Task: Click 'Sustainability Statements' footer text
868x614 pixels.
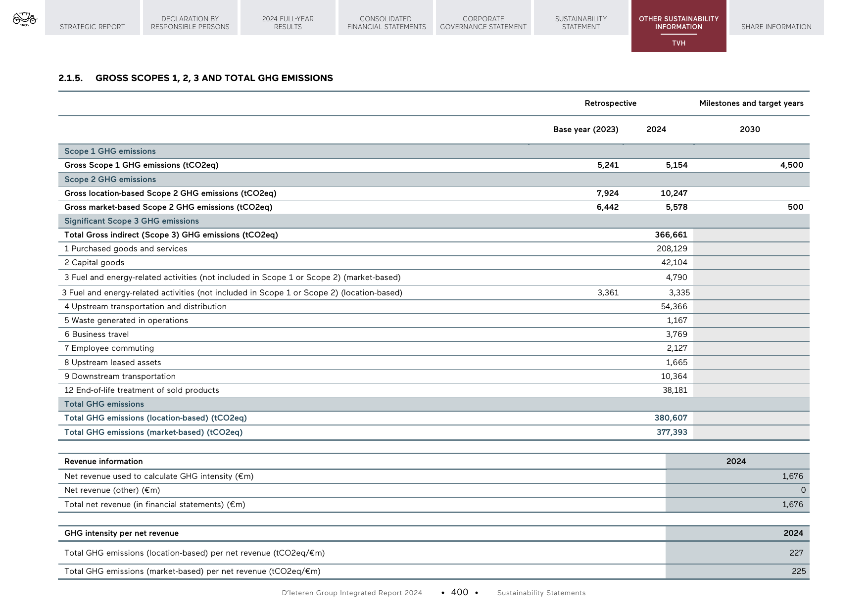Action: coord(541,593)
